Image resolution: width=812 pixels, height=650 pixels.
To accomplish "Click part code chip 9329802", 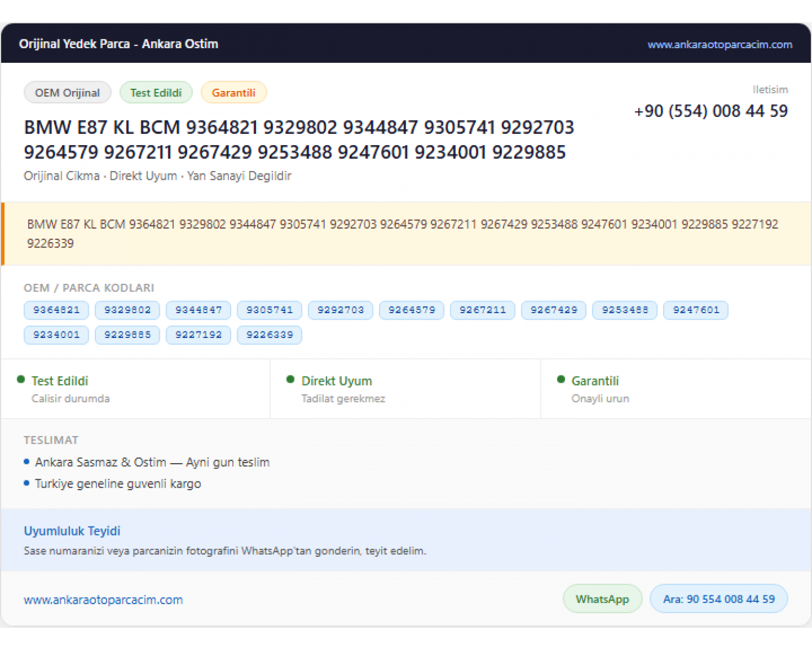I will [x=127, y=310].
